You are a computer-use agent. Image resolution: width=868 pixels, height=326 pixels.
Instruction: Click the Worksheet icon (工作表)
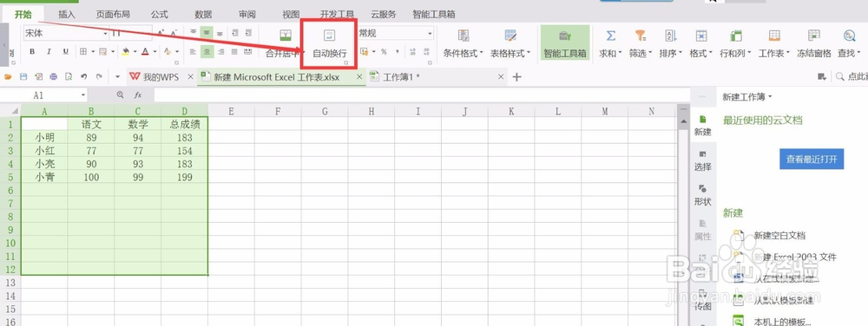tap(774, 36)
